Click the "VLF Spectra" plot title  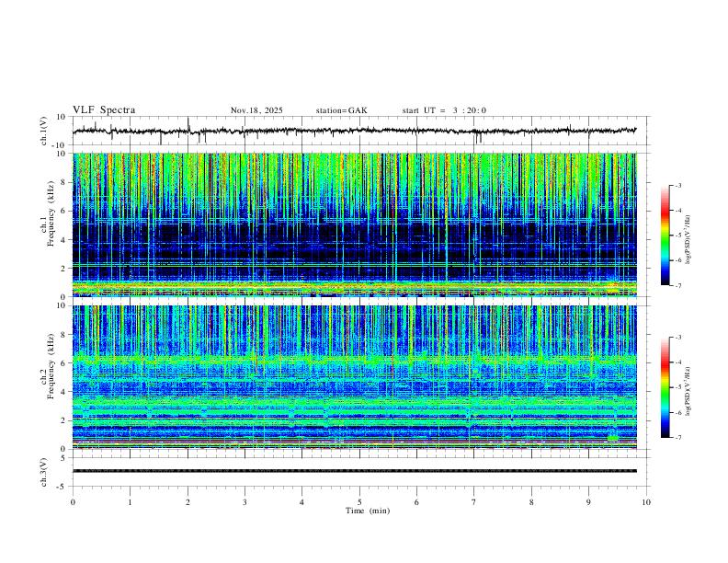click(104, 110)
